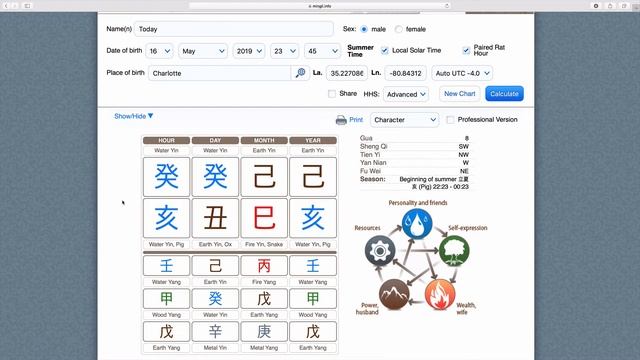Open minute dropdown showing 45

[x=322, y=51]
